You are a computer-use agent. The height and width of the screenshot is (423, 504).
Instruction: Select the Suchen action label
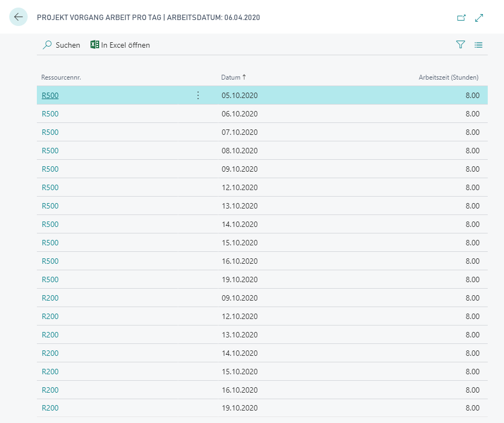[68, 45]
